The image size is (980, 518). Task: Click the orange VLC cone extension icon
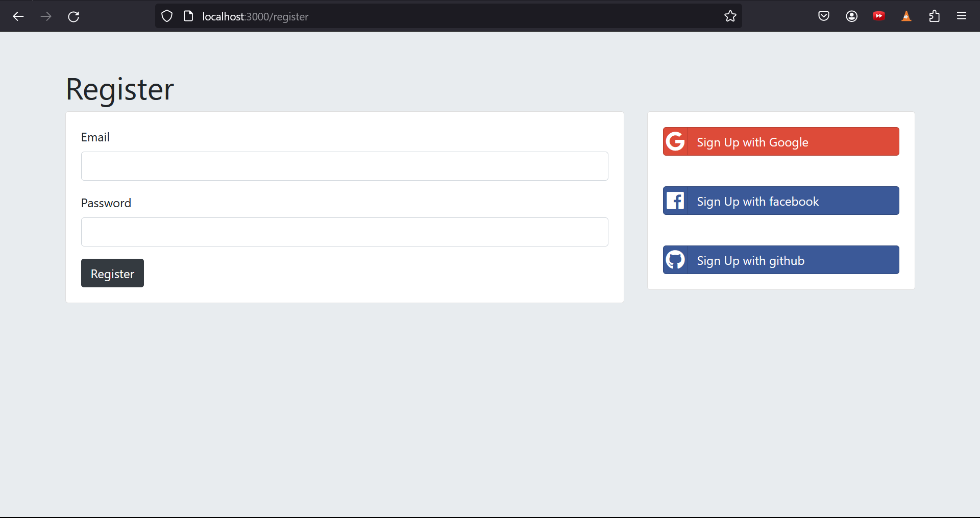pyautogui.click(x=906, y=16)
